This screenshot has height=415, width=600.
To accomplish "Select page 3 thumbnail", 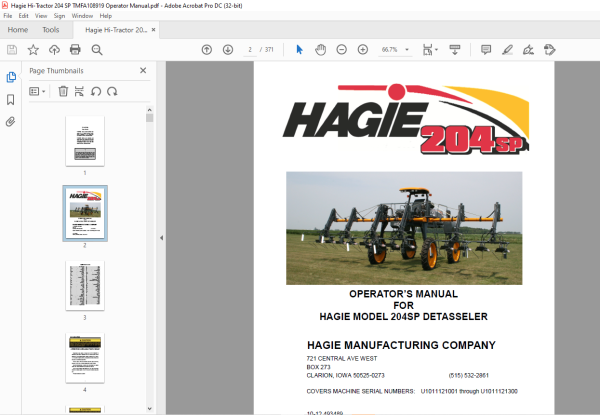I will (85, 286).
